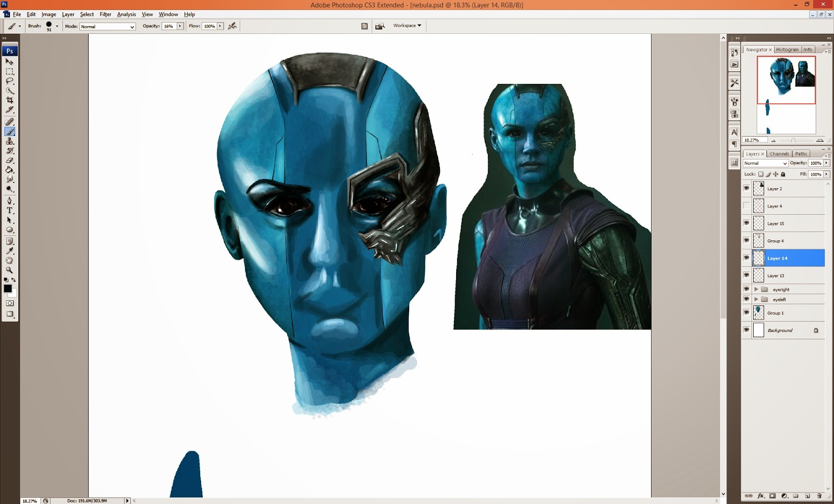
Task: Select the Rectangular Marquee tool
Action: (x=9, y=71)
